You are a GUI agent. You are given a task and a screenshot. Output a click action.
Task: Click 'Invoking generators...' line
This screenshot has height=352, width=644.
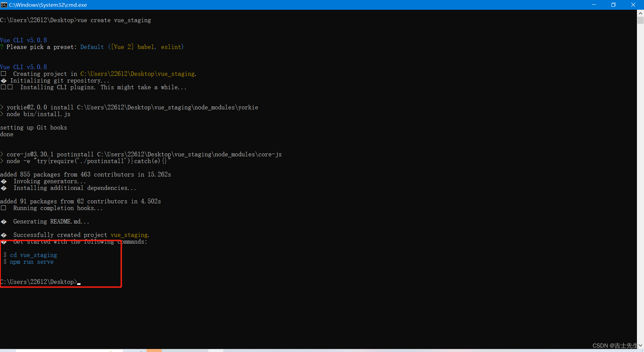click(43, 181)
